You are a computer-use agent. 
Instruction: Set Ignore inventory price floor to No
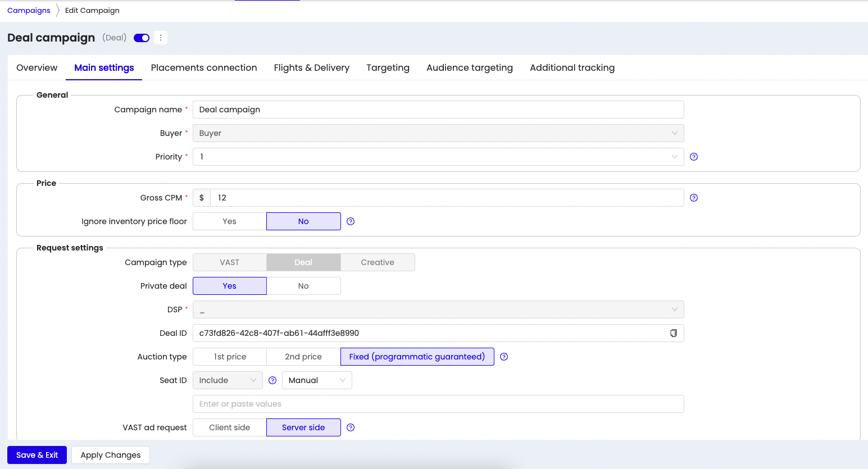tap(303, 221)
